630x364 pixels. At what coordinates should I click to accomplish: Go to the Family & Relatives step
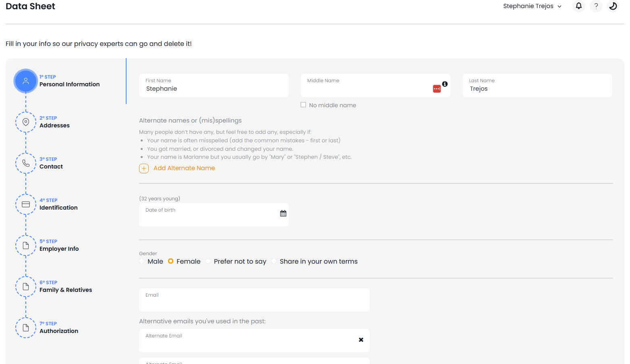(25, 287)
